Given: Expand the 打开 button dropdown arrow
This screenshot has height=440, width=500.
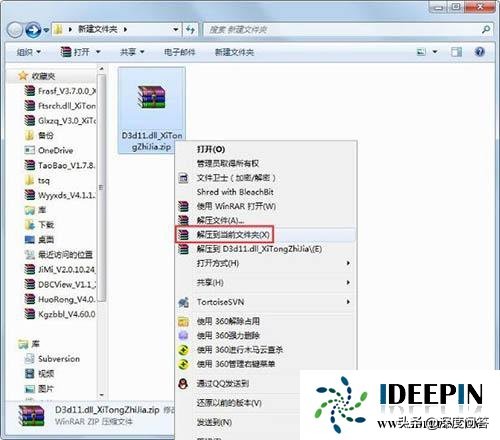Looking at the screenshot, I should point(98,52).
